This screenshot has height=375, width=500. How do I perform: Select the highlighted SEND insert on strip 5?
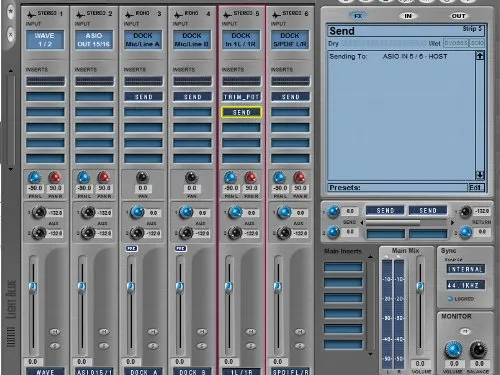pyautogui.click(x=241, y=112)
